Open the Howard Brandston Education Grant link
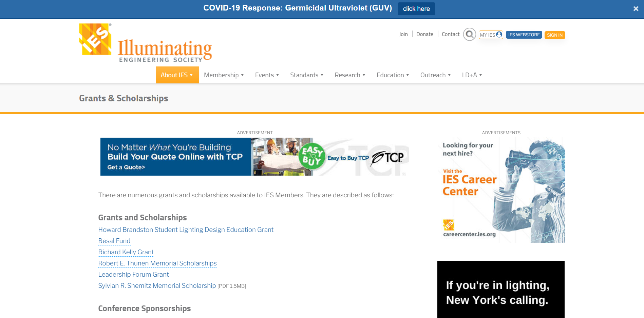 186,230
